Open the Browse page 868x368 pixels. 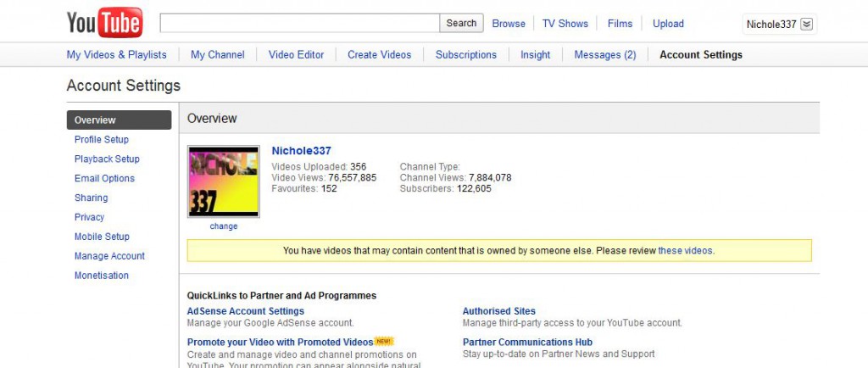pos(509,24)
